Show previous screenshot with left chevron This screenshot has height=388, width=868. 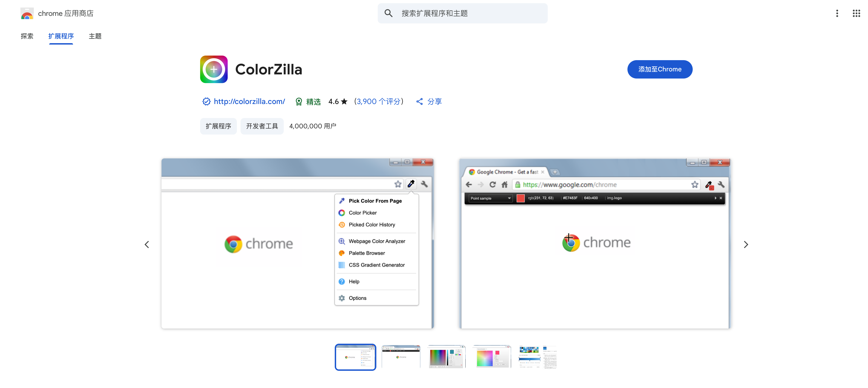pyautogui.click(x=147, y=245)
